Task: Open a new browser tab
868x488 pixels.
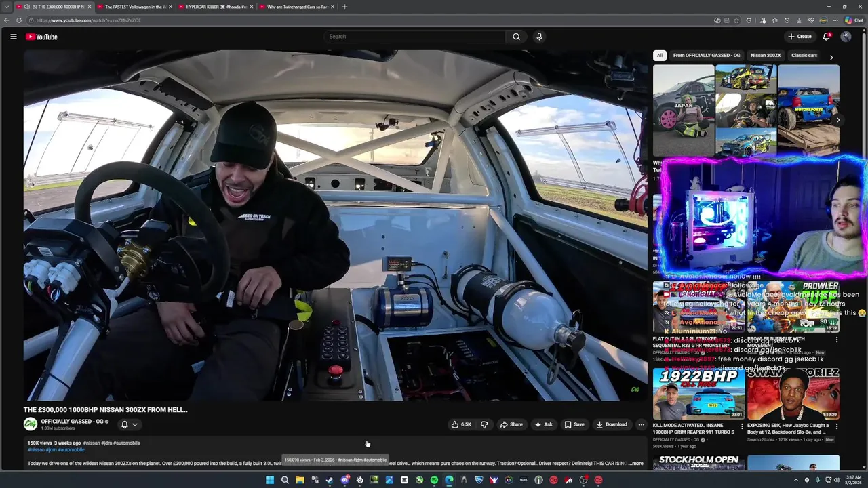Action: click(x=344, y=7)
